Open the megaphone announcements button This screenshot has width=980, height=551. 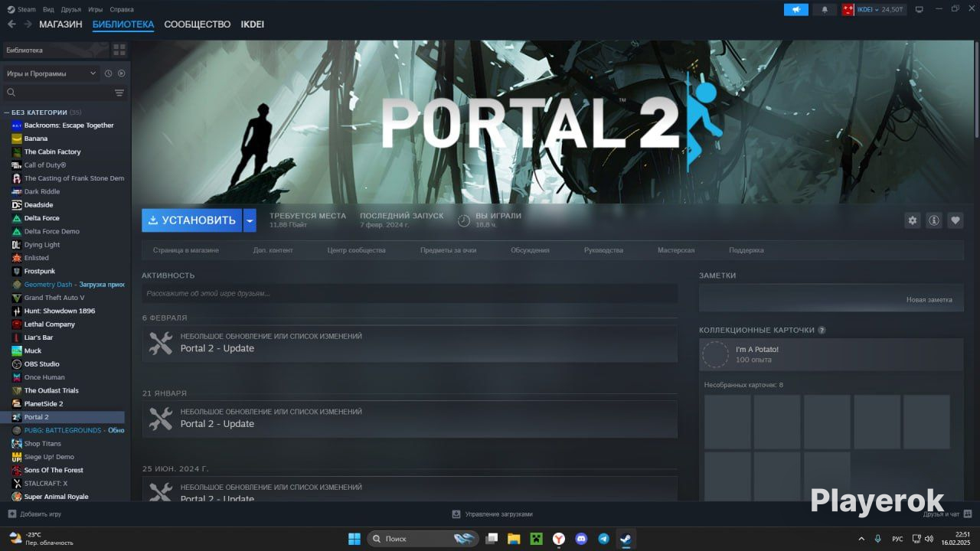[x=796, y=9]
